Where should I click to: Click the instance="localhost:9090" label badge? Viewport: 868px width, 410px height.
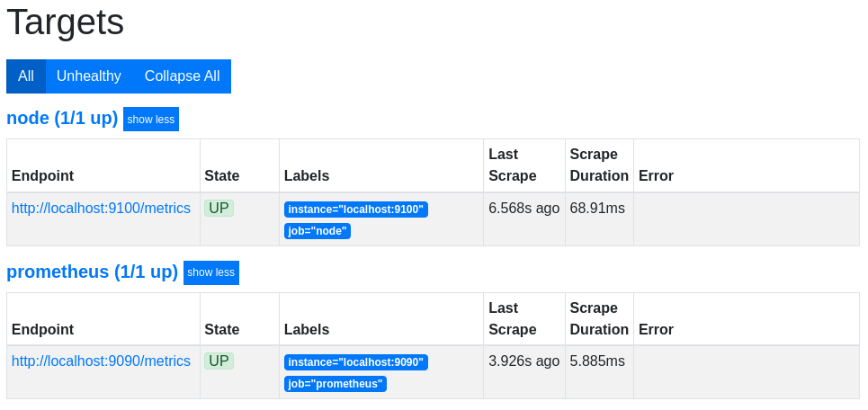coord(355,362)
